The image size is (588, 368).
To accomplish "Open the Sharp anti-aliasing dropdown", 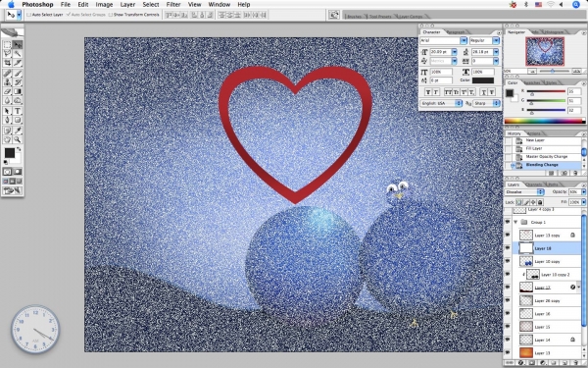I will [486, 103].
